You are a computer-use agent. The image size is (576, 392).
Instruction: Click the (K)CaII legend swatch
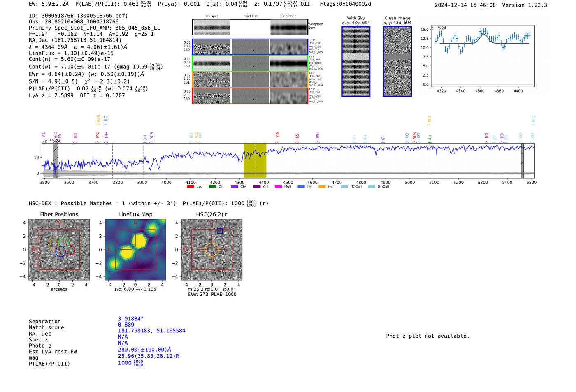[344, 186]
